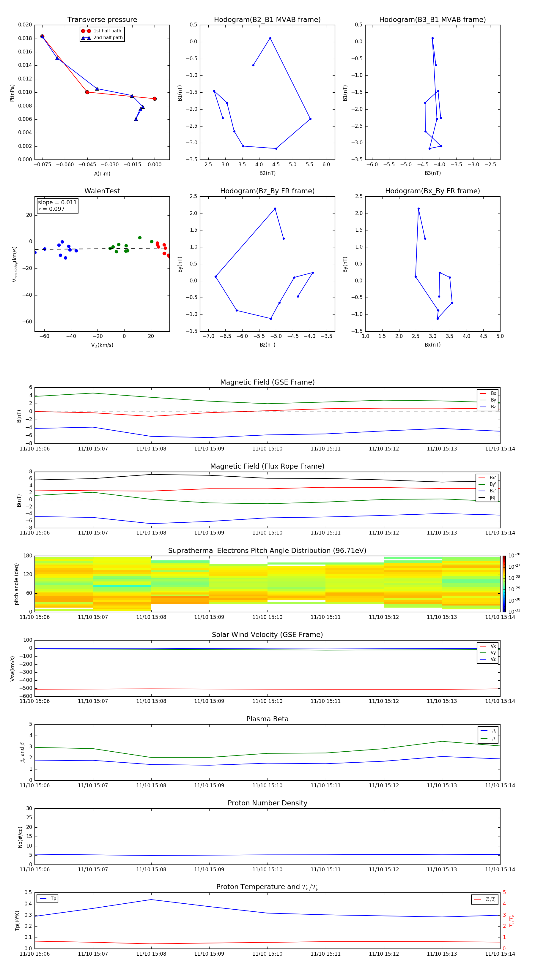Click the 'Pt(nPa)' axis label

[12, 93]
